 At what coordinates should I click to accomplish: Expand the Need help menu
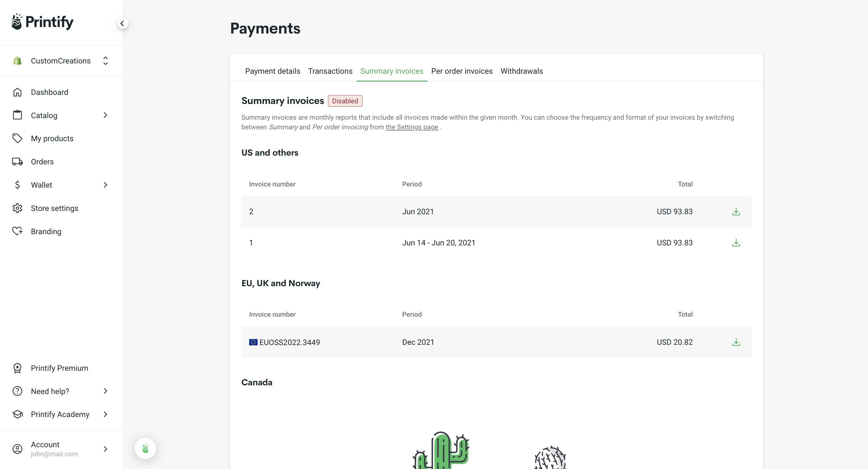click(105, 391)
